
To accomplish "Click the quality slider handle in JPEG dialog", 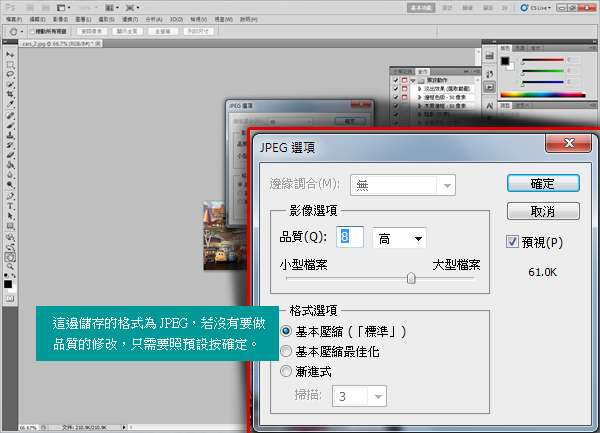I will tap(411, 278).
